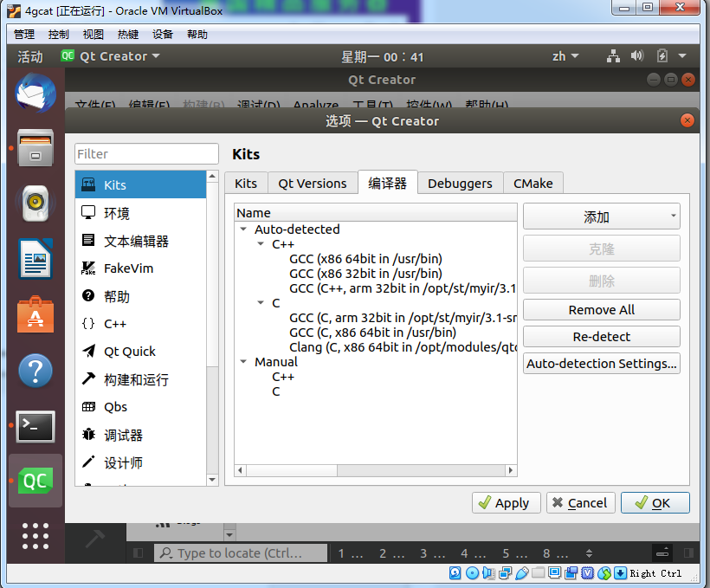Screen dimensions: 710x588
Task: Click the Re-detect button
Action: (601, 337)
